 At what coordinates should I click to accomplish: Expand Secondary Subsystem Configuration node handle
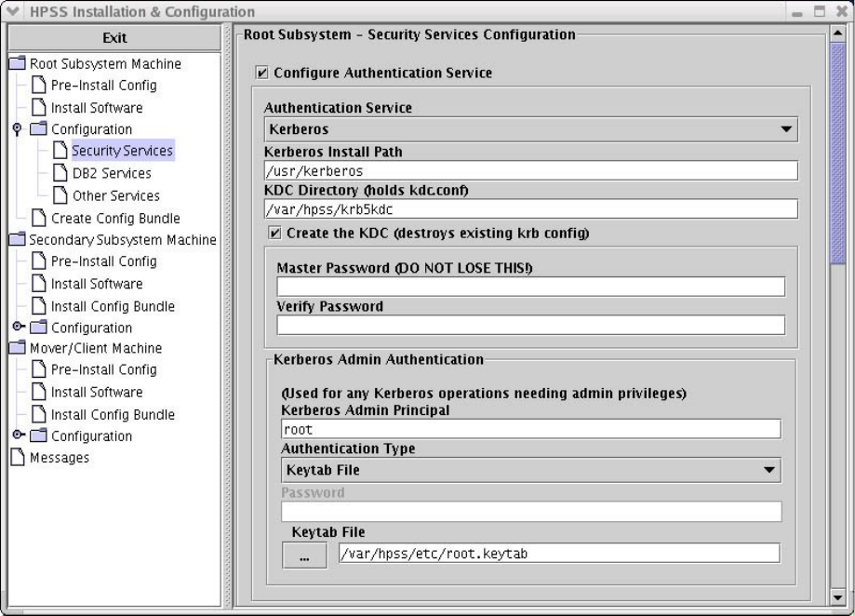[x=19, y=327]
